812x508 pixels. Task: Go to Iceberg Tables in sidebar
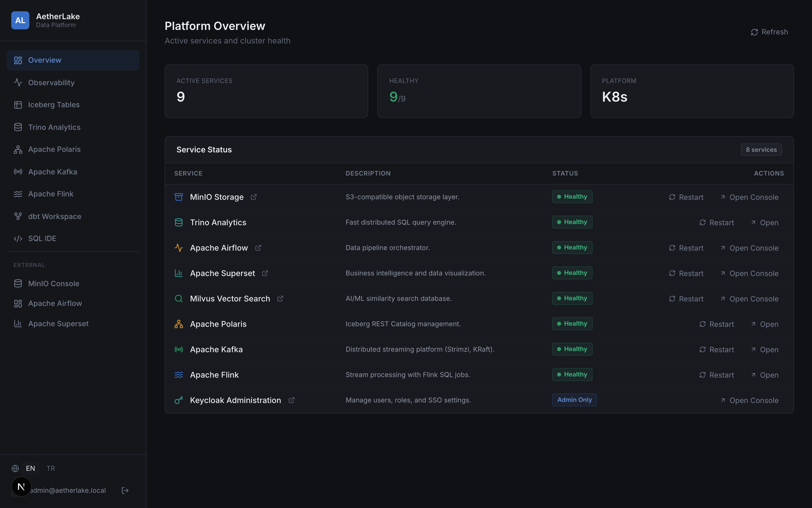coord(73,105)
